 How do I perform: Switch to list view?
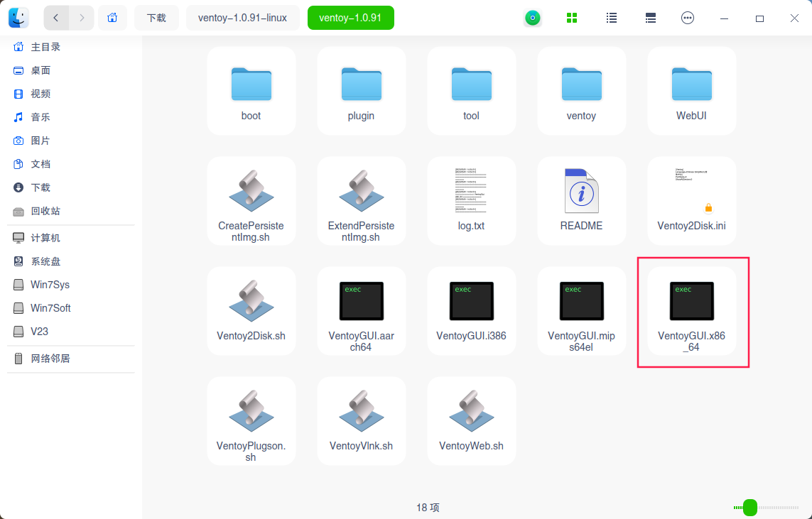(612, 18)
